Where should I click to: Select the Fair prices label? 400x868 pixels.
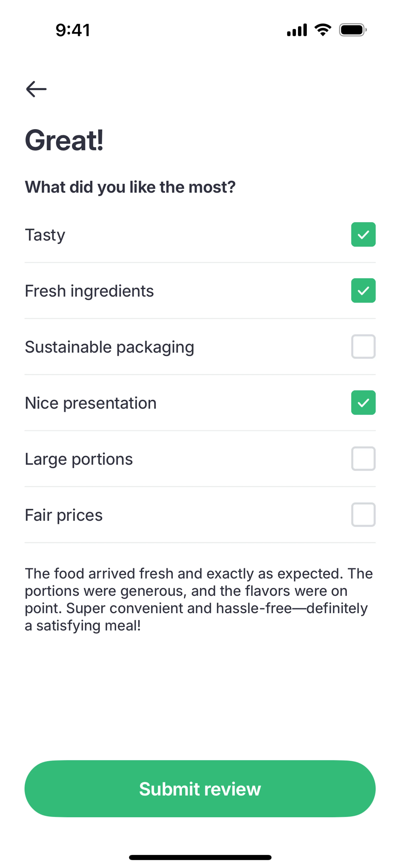64,515
